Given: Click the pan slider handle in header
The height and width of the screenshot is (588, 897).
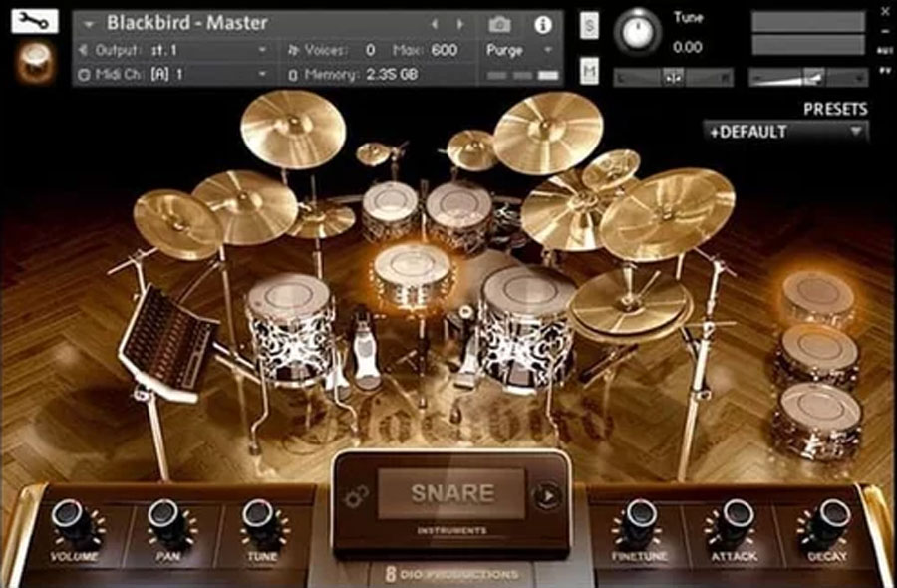Looking at the screenshot, I should point(674,77).
